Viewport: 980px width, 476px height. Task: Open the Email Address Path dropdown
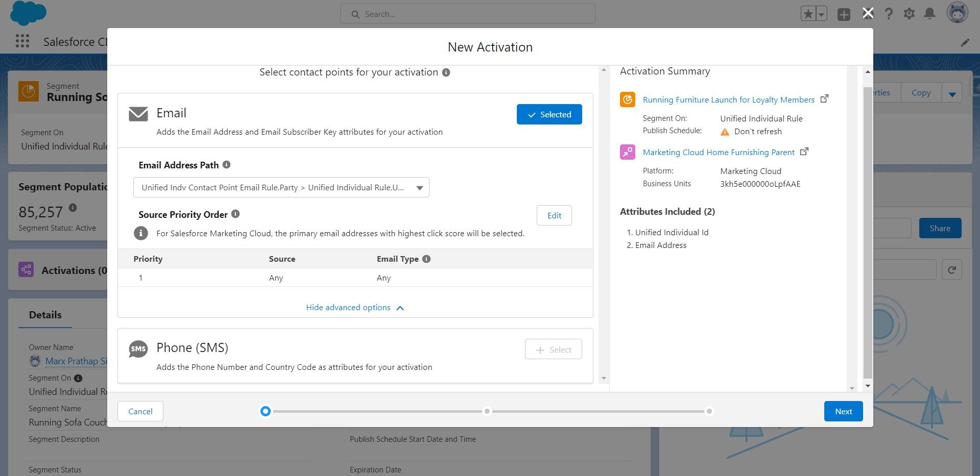(281, 187)
